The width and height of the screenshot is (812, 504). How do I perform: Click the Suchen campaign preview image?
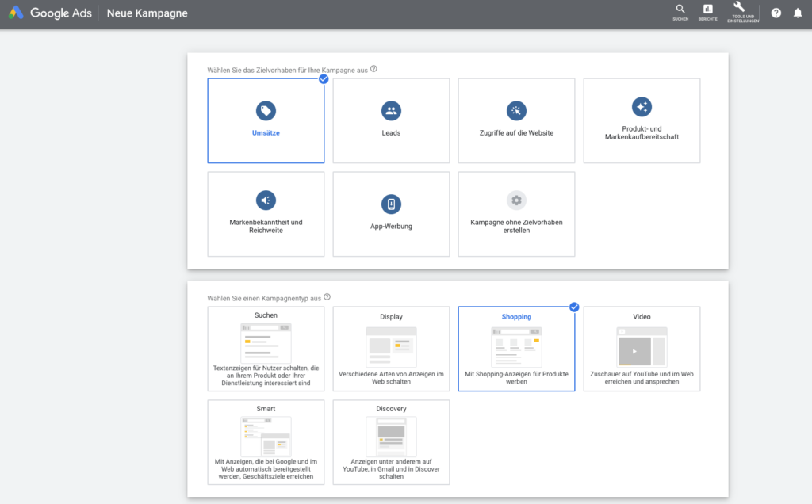[x=266, y=342]
